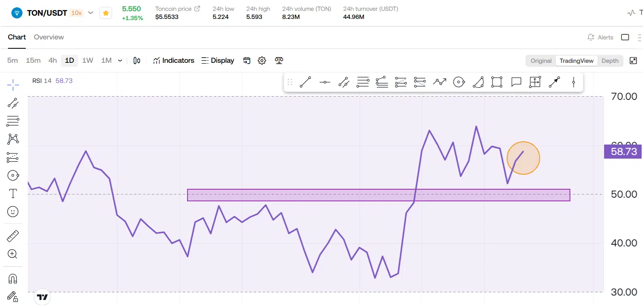The height and width of the screenshot is (306, 644).
Task: Open the Display options
Action: click(x=218, y=60)
